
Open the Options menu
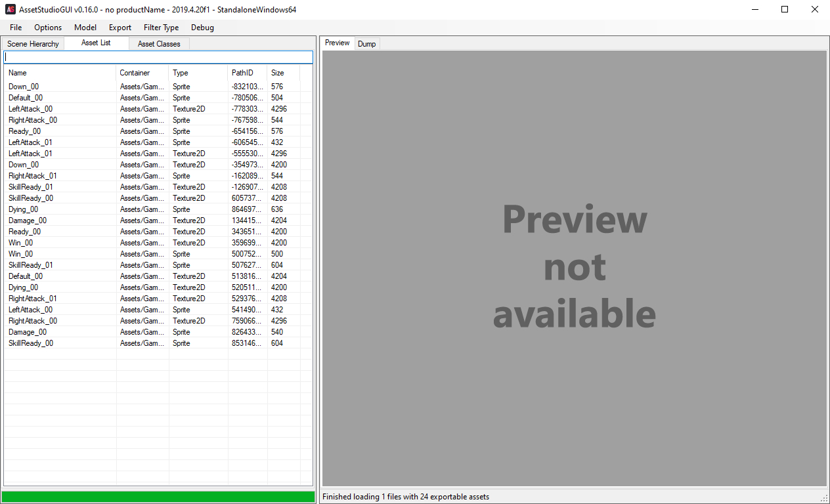(x=48, y=28)
